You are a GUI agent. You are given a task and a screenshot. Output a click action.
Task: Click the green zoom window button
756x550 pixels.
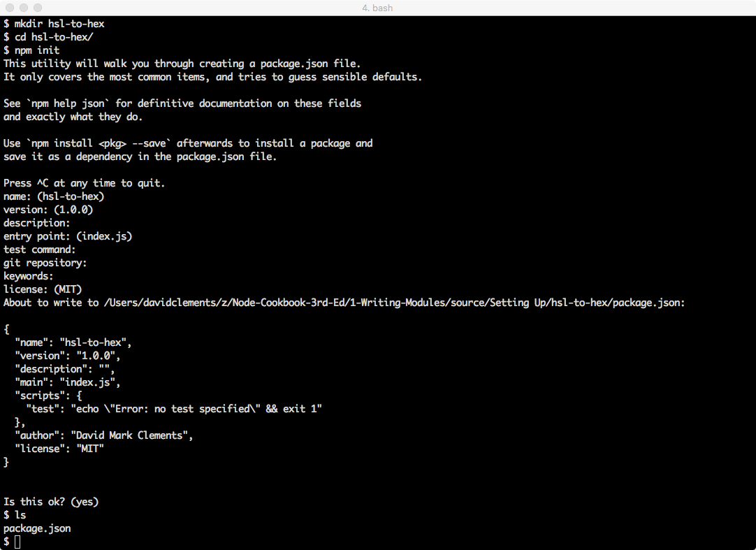point(38,8)
